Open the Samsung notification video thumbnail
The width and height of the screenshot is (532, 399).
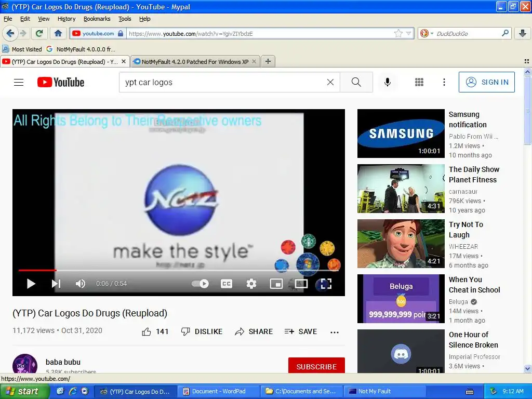click(x=401, y=134)
